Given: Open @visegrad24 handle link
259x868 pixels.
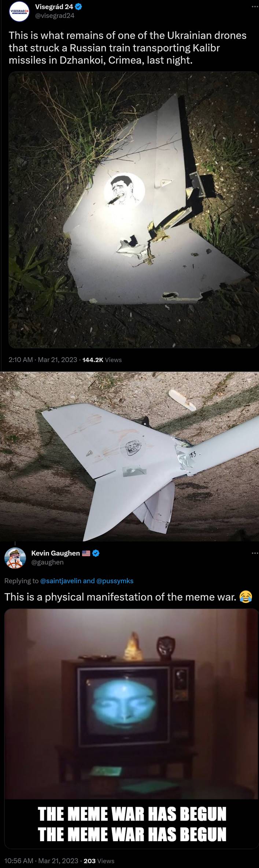Looking at the screenshot, I should [54, 16].
